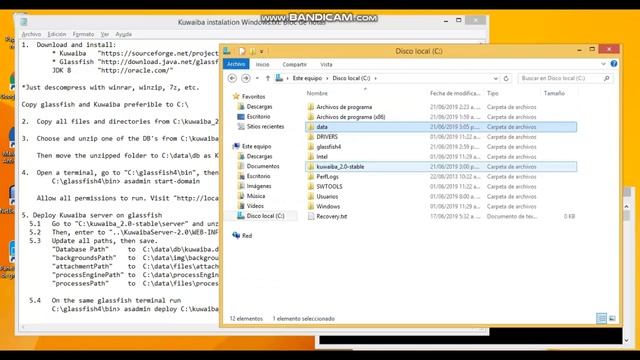Open the Compartir ribbon tab
Viewport: 640px width, 360px height.
click(x=294, y=64)
